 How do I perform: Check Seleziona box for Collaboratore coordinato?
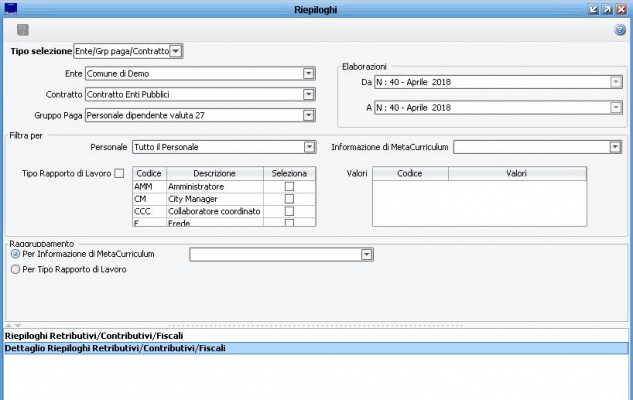[x=289, y=211]
